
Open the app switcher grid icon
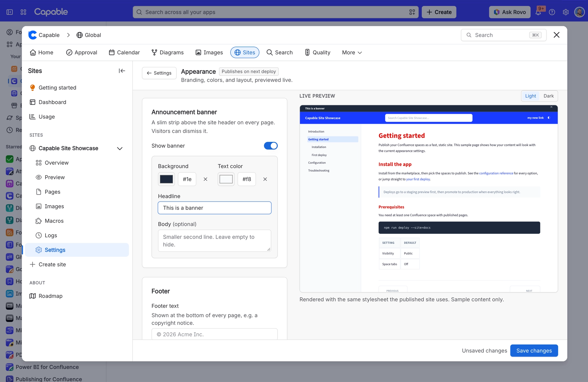23,12
